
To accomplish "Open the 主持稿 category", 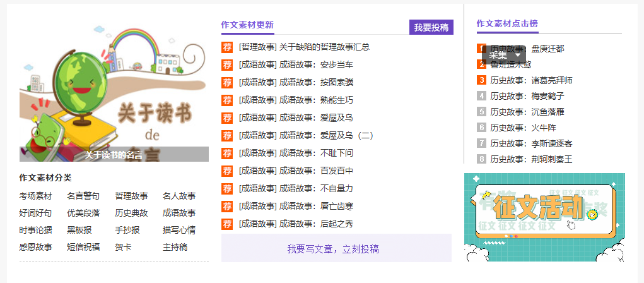I will pos(175,247).
